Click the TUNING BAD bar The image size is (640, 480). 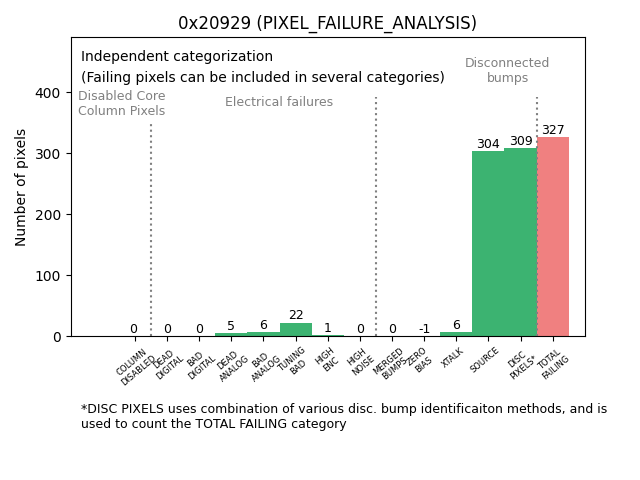click(295, 329)
